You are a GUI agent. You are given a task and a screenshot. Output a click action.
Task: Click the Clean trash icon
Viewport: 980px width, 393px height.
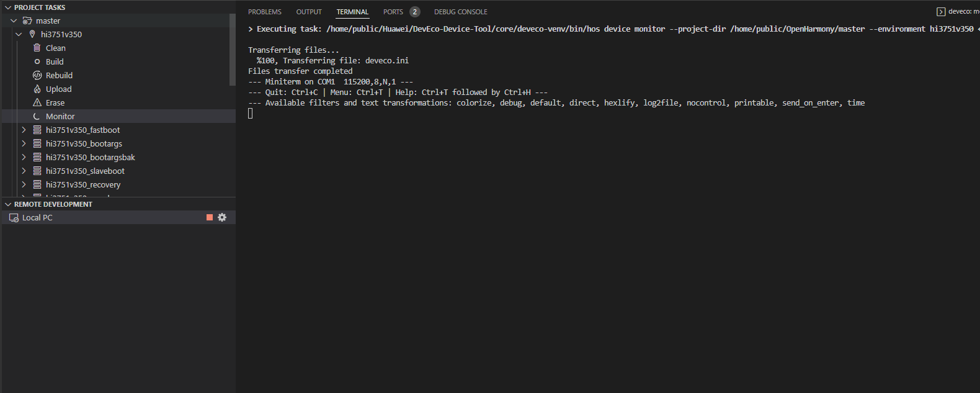[37, 48]
